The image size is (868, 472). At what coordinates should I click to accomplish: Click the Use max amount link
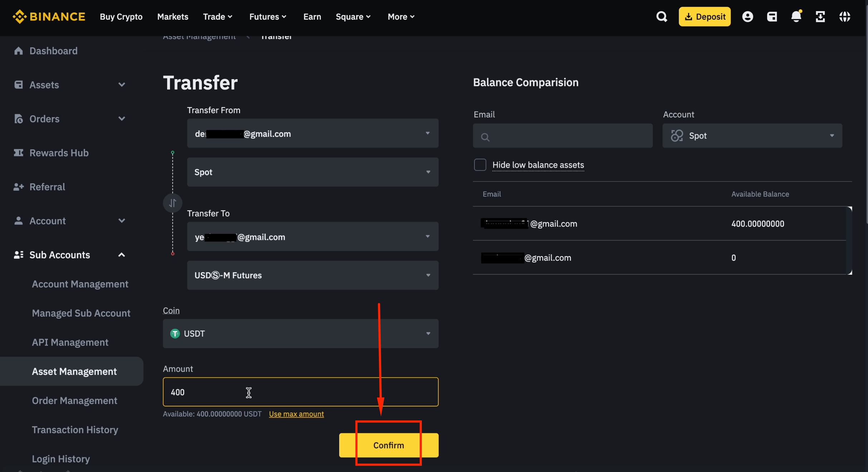click(x=296, y=414)
